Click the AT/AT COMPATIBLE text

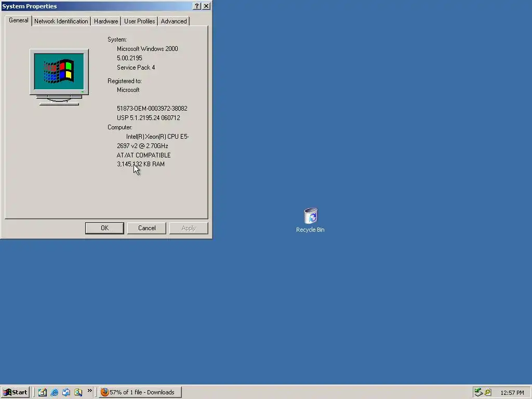143,155
